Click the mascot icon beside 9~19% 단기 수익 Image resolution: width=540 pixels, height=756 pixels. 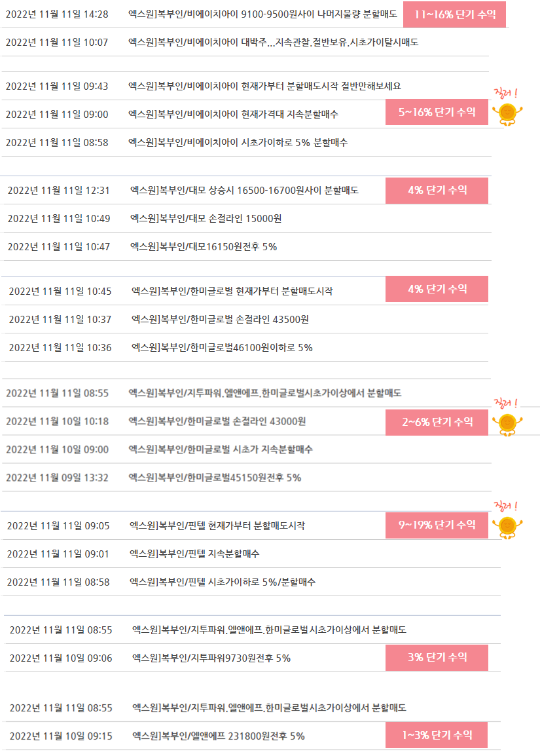[x=507, y=527]
